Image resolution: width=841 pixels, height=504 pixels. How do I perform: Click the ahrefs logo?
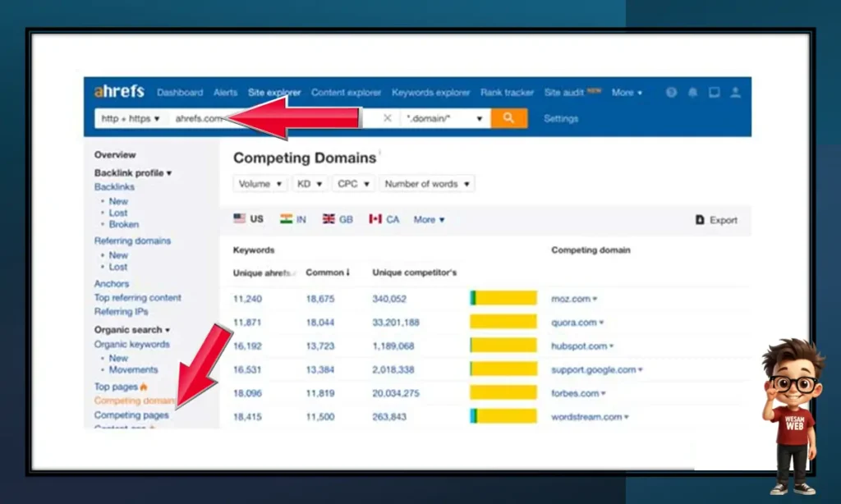[x=119, y=92]
